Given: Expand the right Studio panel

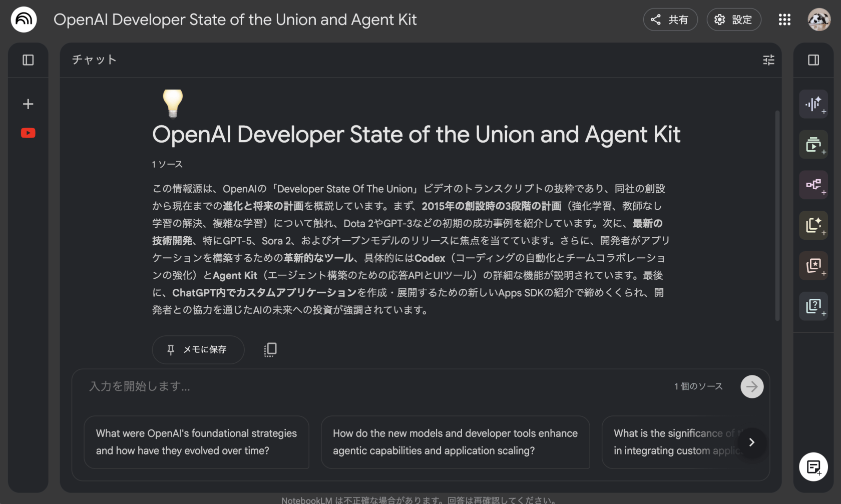Looking at the screenshot, I should pos(813,60).
